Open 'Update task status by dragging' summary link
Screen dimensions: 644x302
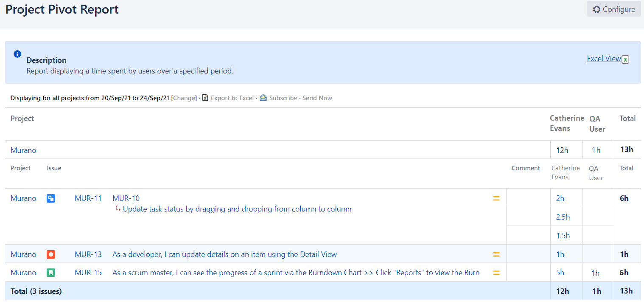pos(237,209)
